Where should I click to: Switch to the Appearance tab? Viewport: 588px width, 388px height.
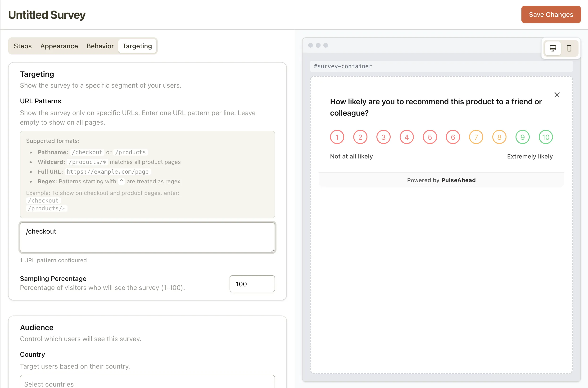click(59, 46)
